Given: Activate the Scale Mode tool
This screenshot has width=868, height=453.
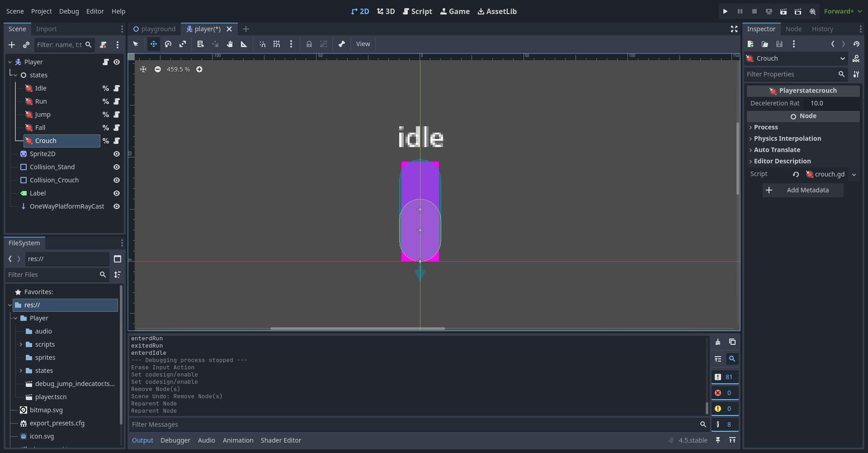Looking at the screenshot, I should [183, 44].
